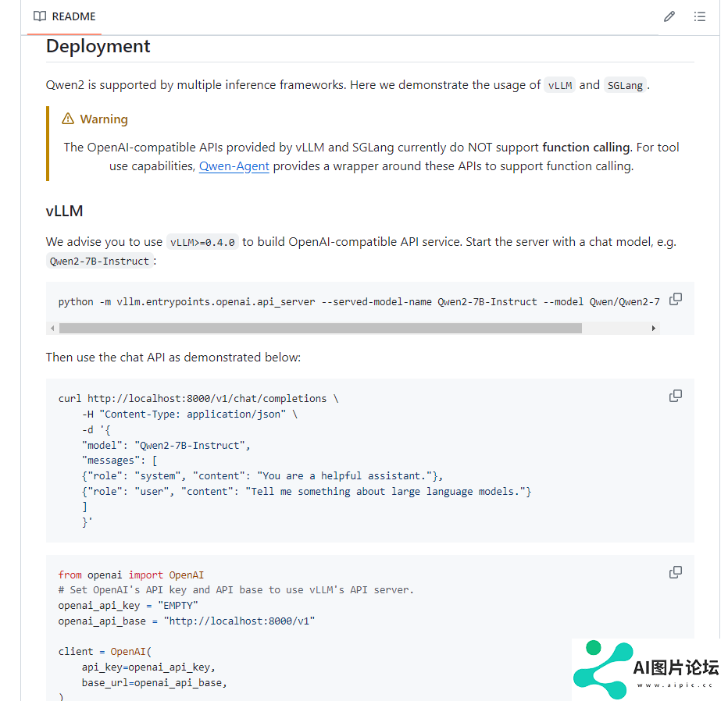Click the bold text 'function calling.'
The width and height of the screenshot is (728, 701).
[x=587, y=148]
